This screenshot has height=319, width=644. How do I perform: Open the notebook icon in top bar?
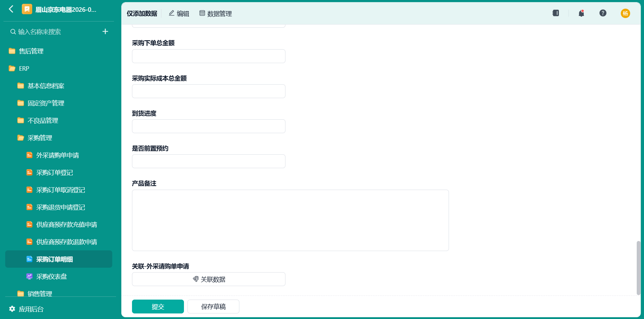click(x=556, y=13)
